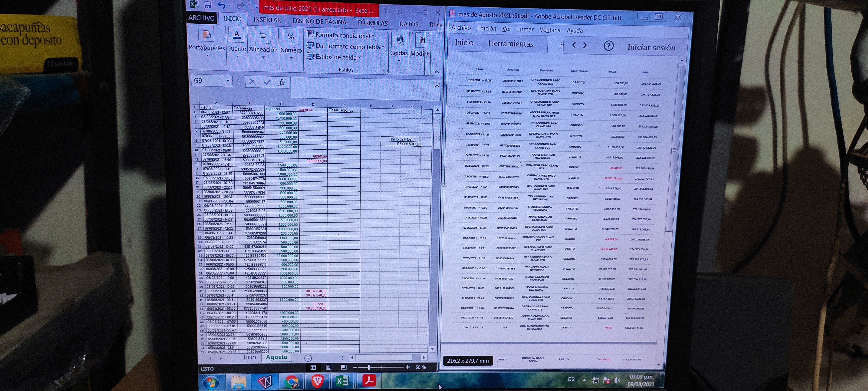The image size is (868, 391).
Task: Open the Firmar menu in Acrobat Reader
Action: tap(525, 29)
